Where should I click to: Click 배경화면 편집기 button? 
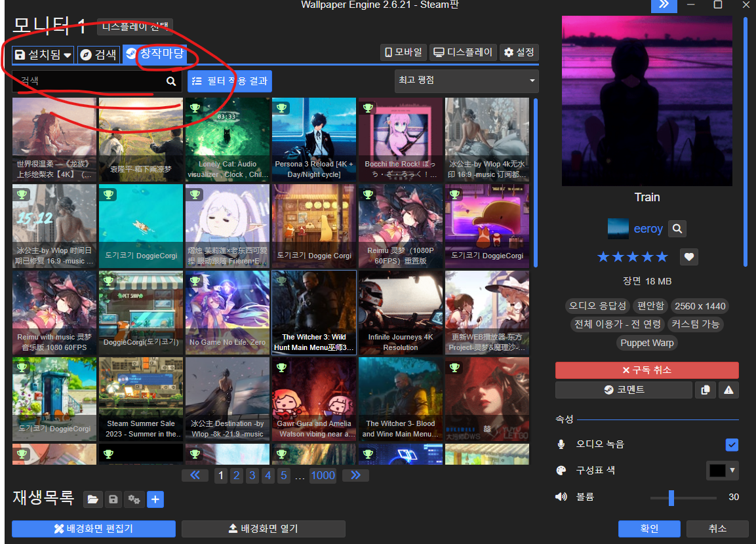coord(94,528)
